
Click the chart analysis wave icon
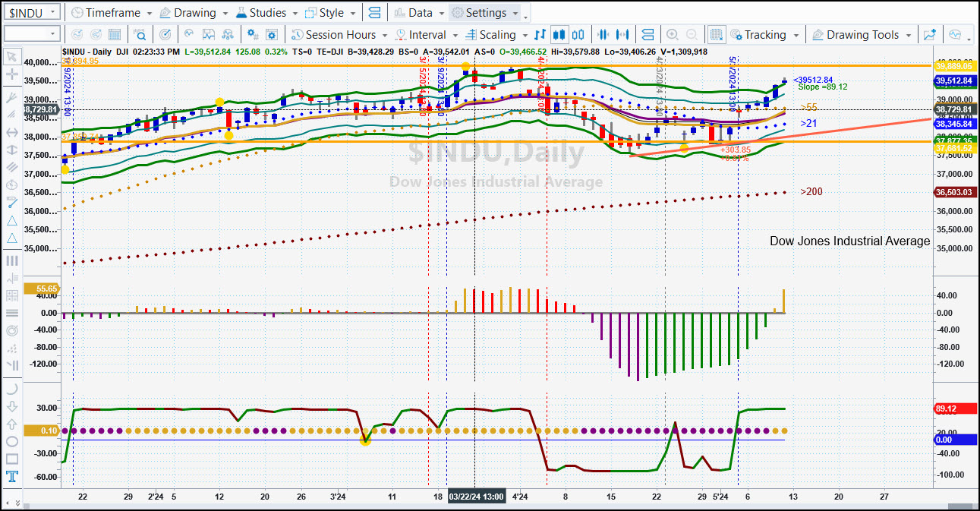[x=188, y=35]
